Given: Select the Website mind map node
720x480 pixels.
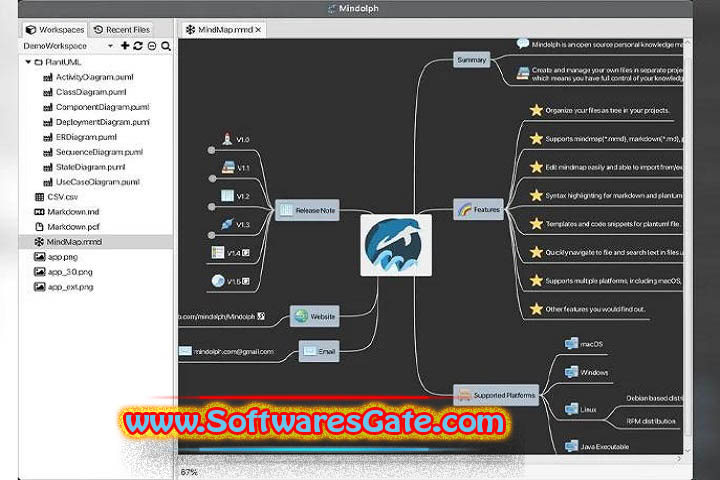Looking at the screenshot, I should click(x=315, y=316).
